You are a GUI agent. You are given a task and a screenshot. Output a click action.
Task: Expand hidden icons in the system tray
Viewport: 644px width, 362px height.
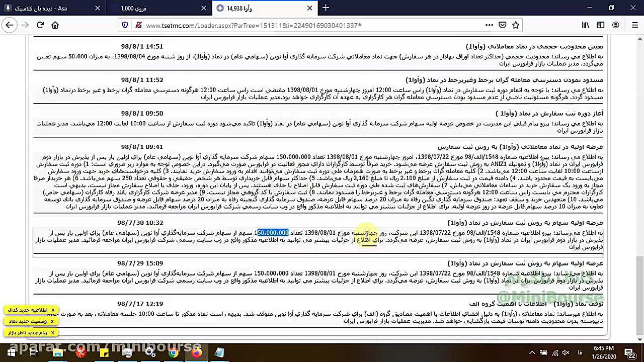532,352
